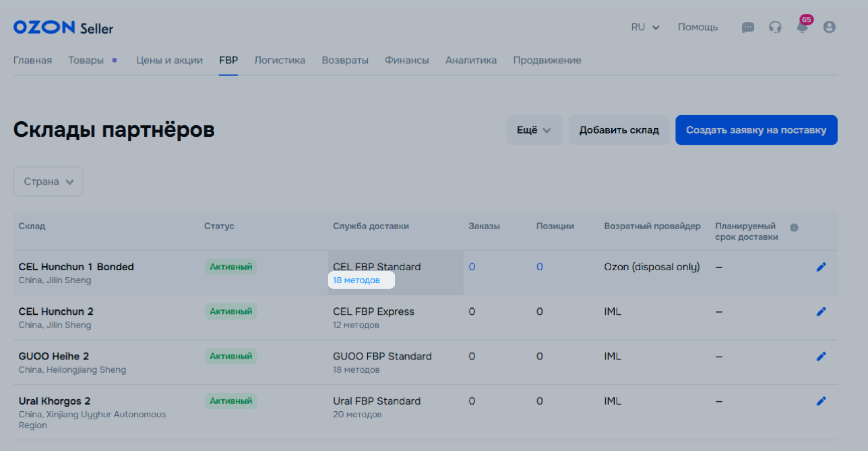Click the support headset icon
Image resolution: width=868 pixels, height=451 pixels.
point(775,27)
